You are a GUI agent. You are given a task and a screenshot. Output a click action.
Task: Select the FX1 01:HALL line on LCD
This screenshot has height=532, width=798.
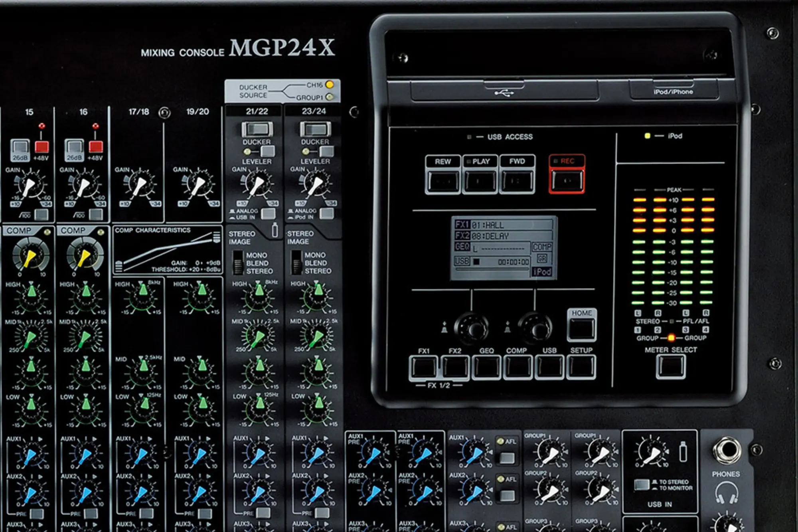(504, 225)
